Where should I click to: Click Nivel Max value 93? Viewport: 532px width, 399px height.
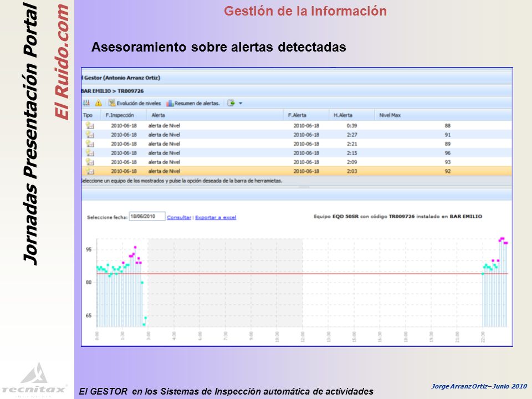(x=448, y=162)
